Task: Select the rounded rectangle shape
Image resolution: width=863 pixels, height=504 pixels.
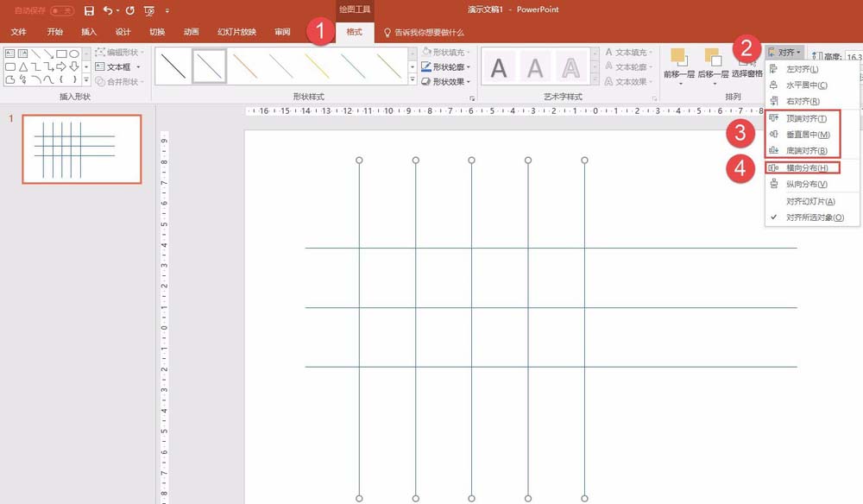Action: coord(9,66)
